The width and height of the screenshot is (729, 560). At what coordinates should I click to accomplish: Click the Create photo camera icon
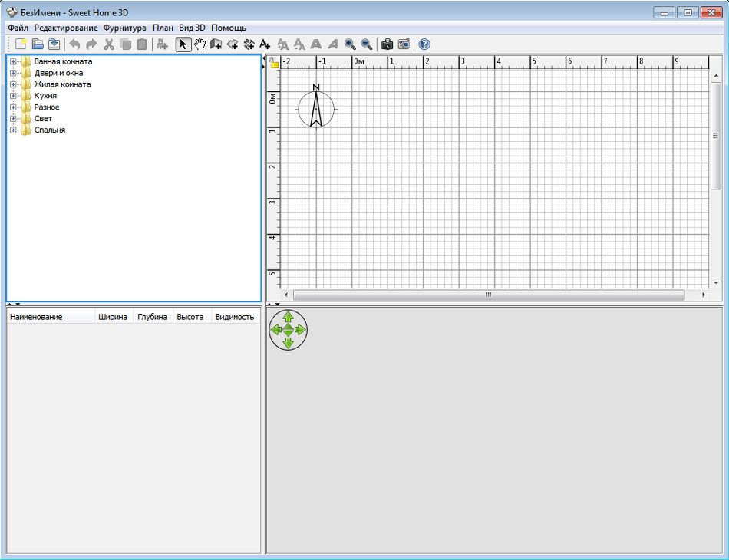coord(387,44)
